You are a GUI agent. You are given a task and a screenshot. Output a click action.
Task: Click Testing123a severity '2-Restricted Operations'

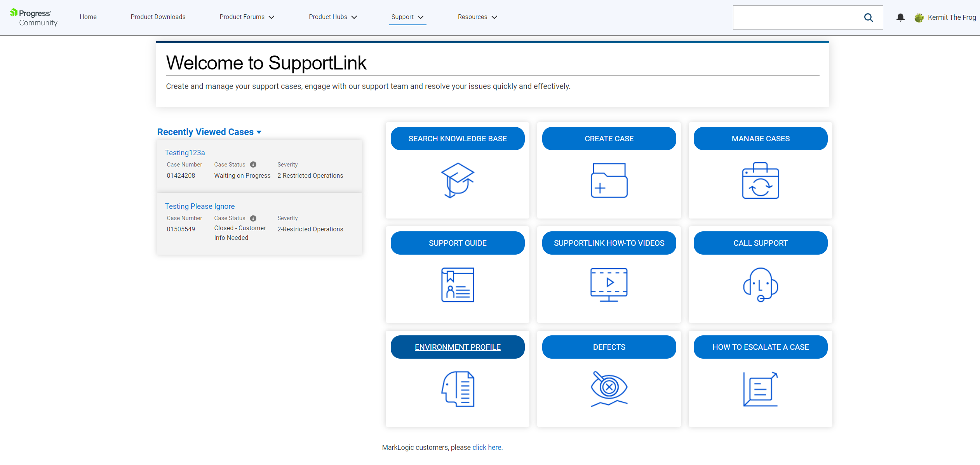tap(310, 175)
